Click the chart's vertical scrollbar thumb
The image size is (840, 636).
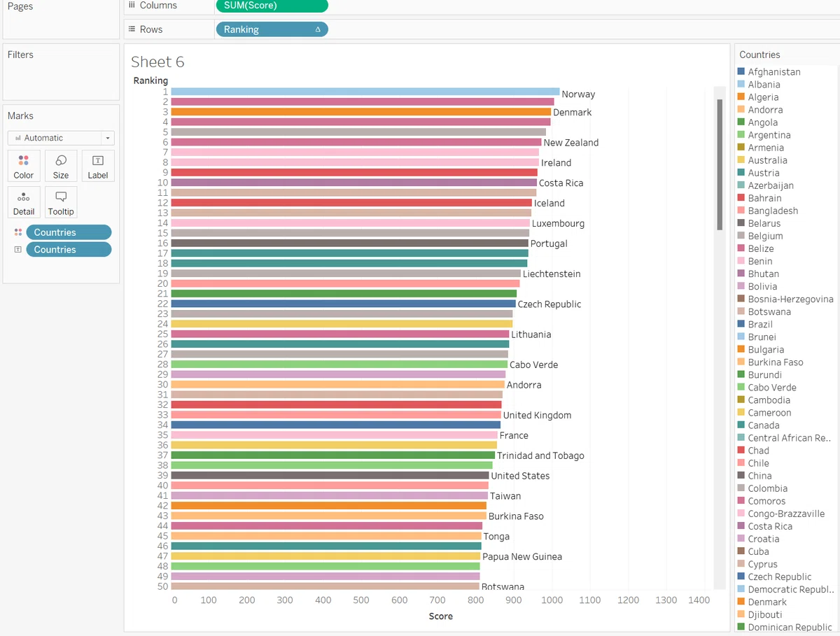[719, 164]
